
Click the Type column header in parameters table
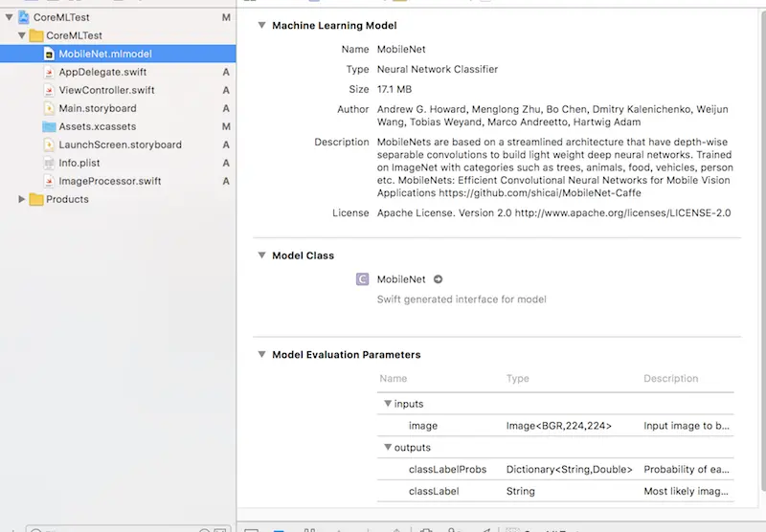517,378
